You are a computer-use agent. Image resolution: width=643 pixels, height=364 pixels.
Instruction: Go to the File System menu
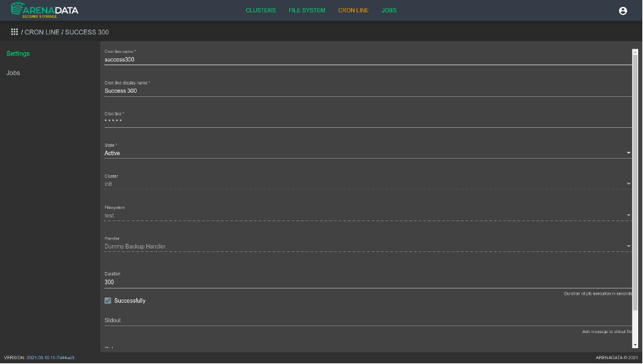307,10
